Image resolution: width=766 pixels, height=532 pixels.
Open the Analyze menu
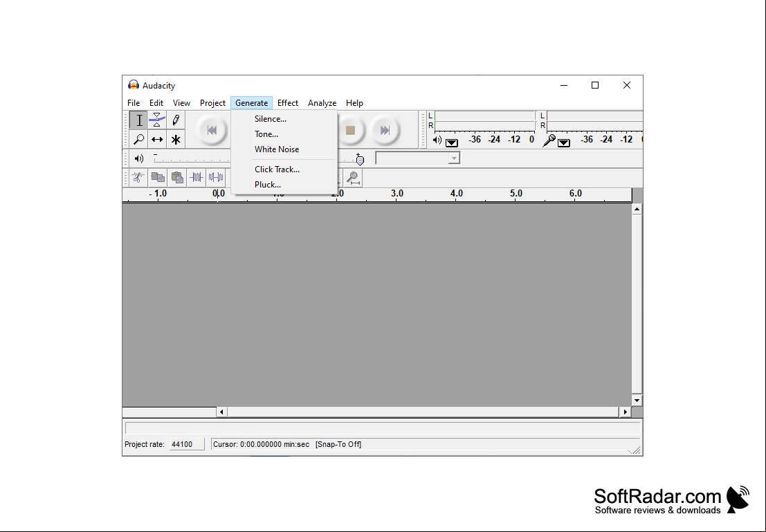coord(322,103)
